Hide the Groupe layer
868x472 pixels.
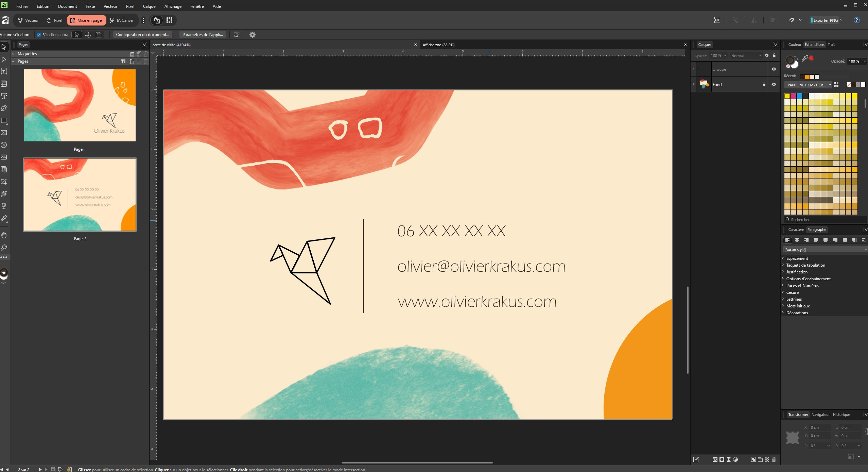point(774,69)
